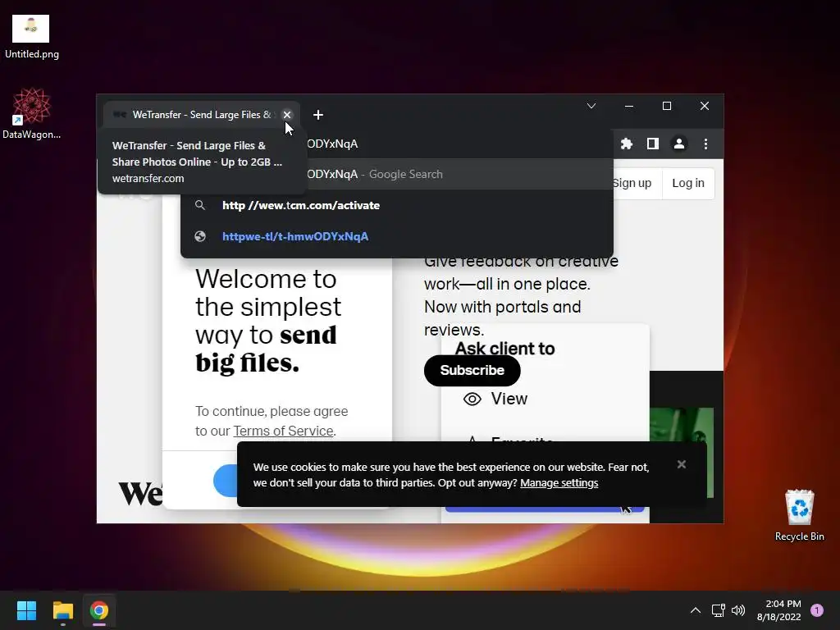This screenshot has height=630, width=840.
Task: Minimize the Chrome window
Action: pos(629,106)
